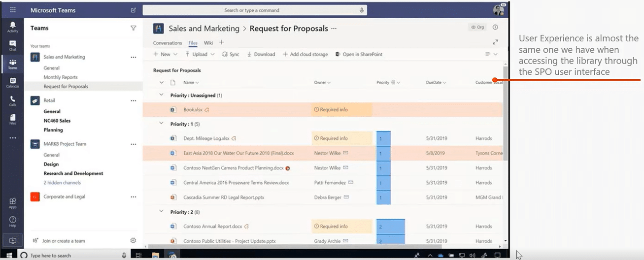This screenshot has height=260, width=644.
Task: Open Files from the left rail
Action: coord(12,120)
